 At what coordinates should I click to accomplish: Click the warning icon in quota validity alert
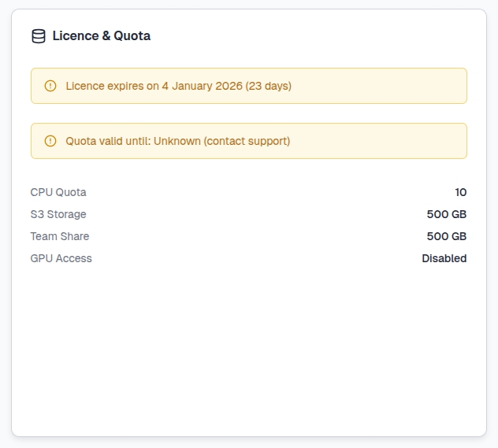(50, 141)
